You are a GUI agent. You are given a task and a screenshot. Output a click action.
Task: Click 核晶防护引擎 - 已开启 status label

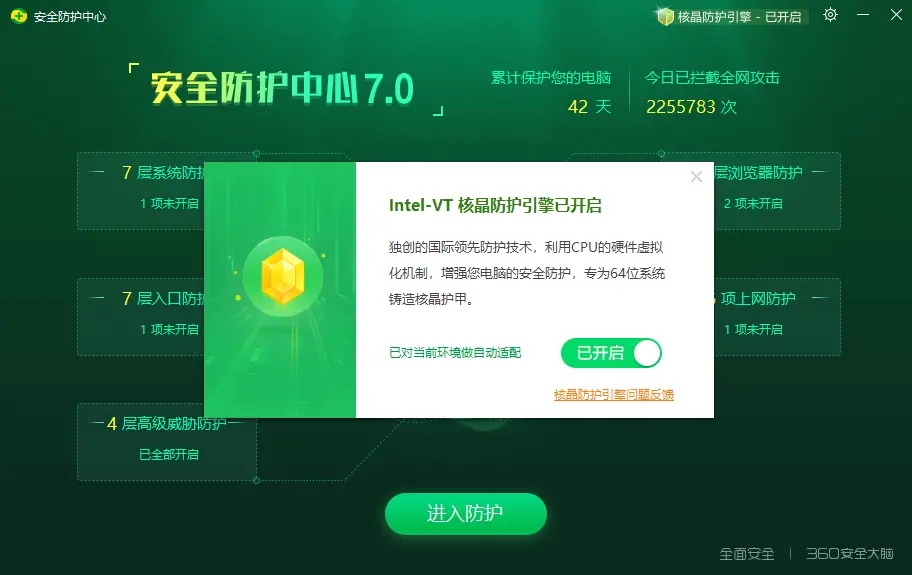[739, 17]
